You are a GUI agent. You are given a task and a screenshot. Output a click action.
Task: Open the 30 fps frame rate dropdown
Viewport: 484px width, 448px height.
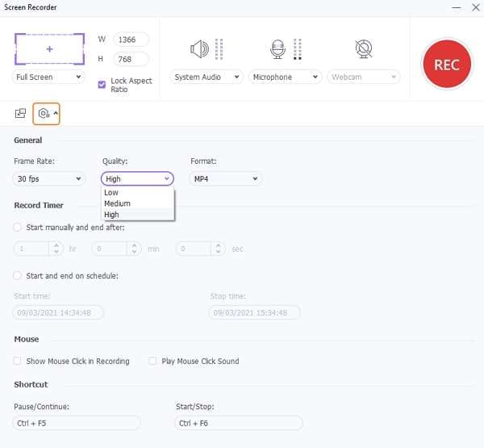[x=49, y=179]
